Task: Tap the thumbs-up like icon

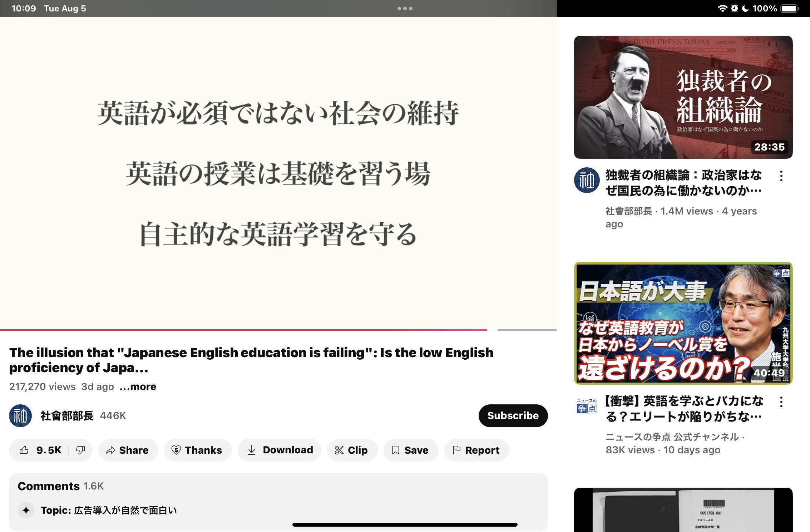Action: (24, 450)
